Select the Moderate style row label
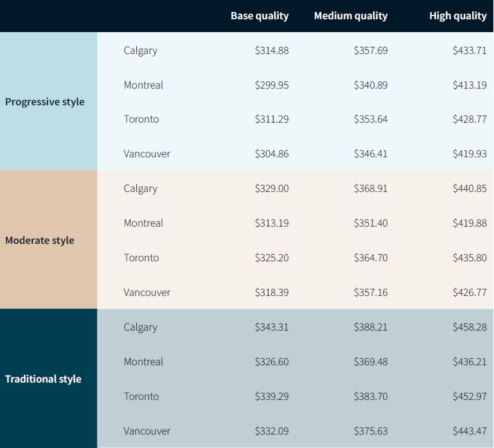 point(40,241)
